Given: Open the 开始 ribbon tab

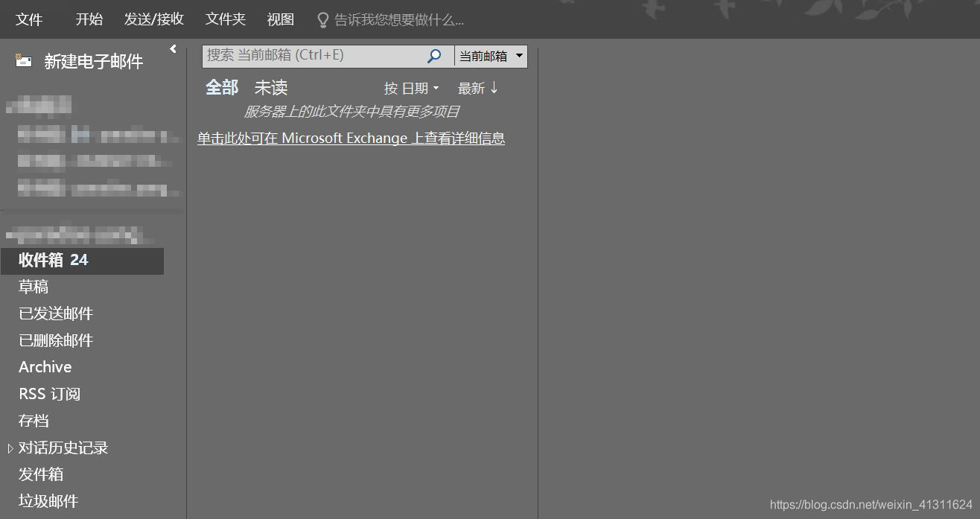Looking at the screenshot, I should pyautogui.click(x=89, y=19).
